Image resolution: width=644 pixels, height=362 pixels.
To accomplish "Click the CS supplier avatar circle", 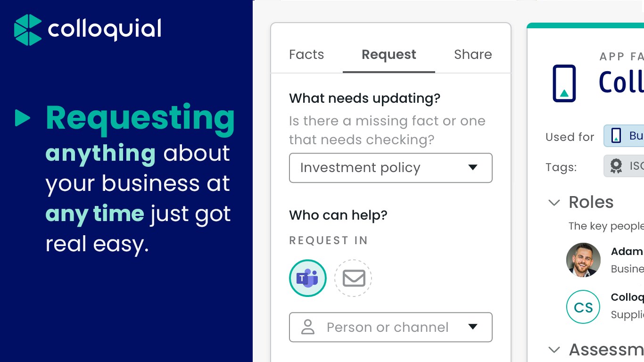I will (583, 307).
